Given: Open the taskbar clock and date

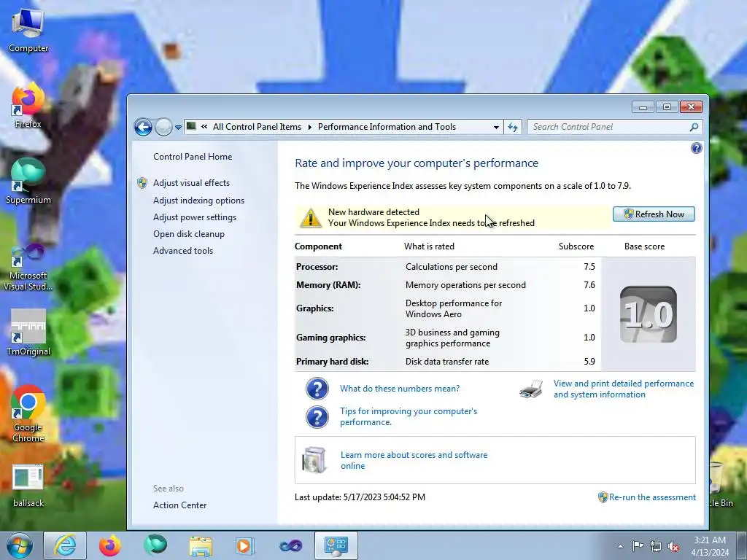Looking at the screenshot, I should click(x=710, y=546).
